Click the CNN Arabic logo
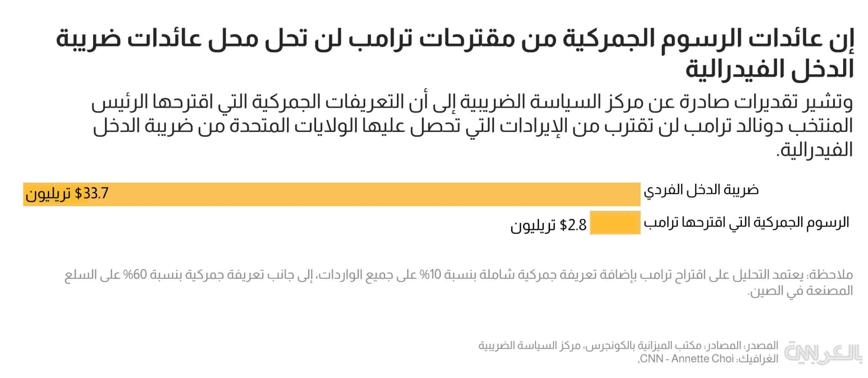The width and height of the screenshot is (868, 378). point(823,353)
